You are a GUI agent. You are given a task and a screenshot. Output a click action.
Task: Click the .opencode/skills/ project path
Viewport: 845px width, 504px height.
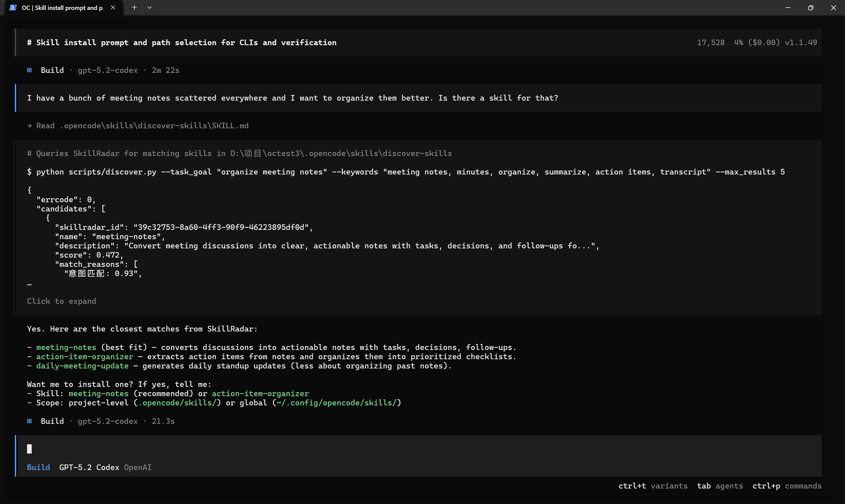pos(177,403)
